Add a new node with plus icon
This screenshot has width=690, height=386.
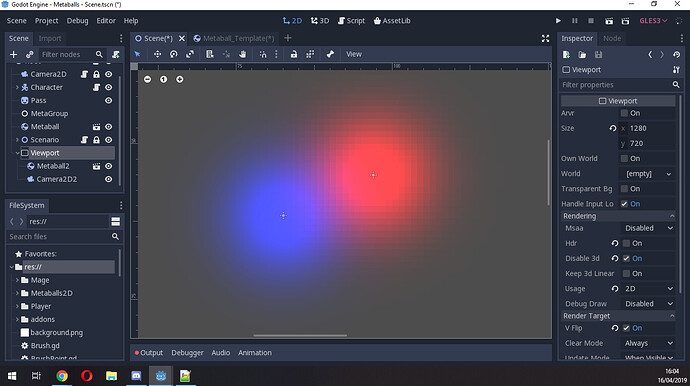tap(14, 55)
